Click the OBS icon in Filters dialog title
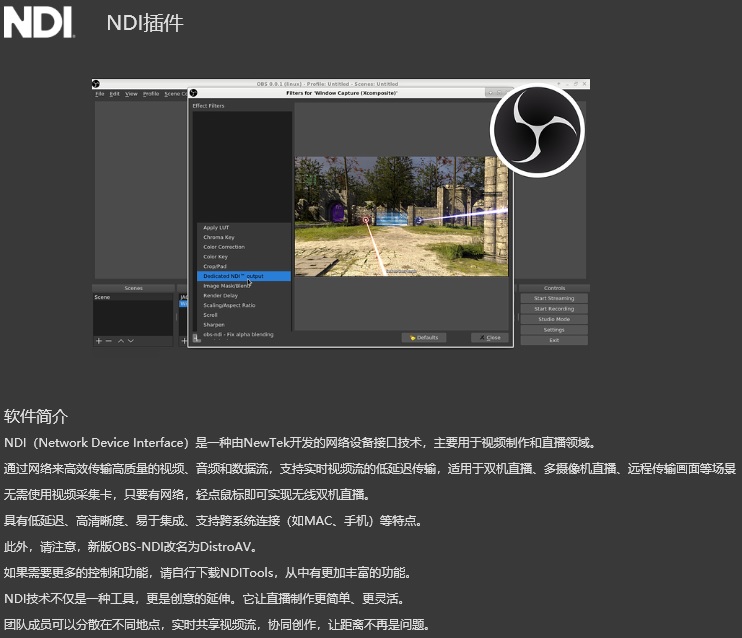 [193, 93]
